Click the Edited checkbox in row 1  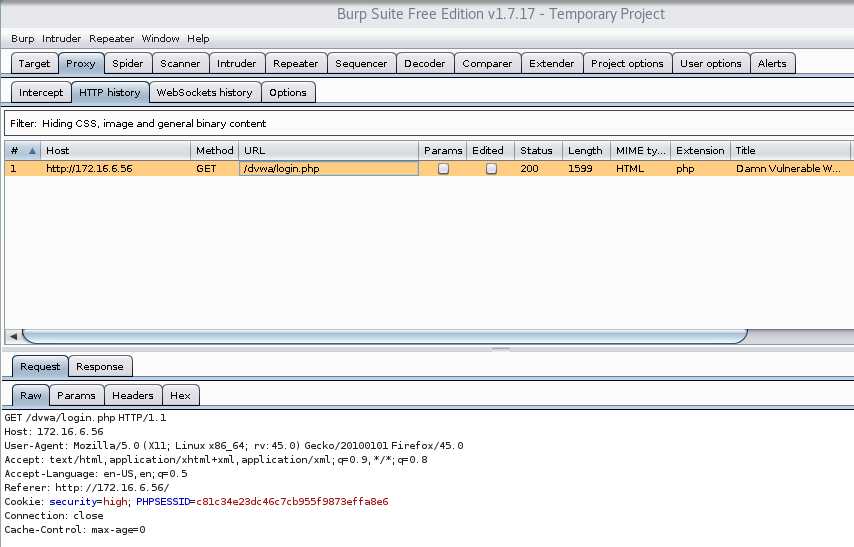tap(491, 168)
